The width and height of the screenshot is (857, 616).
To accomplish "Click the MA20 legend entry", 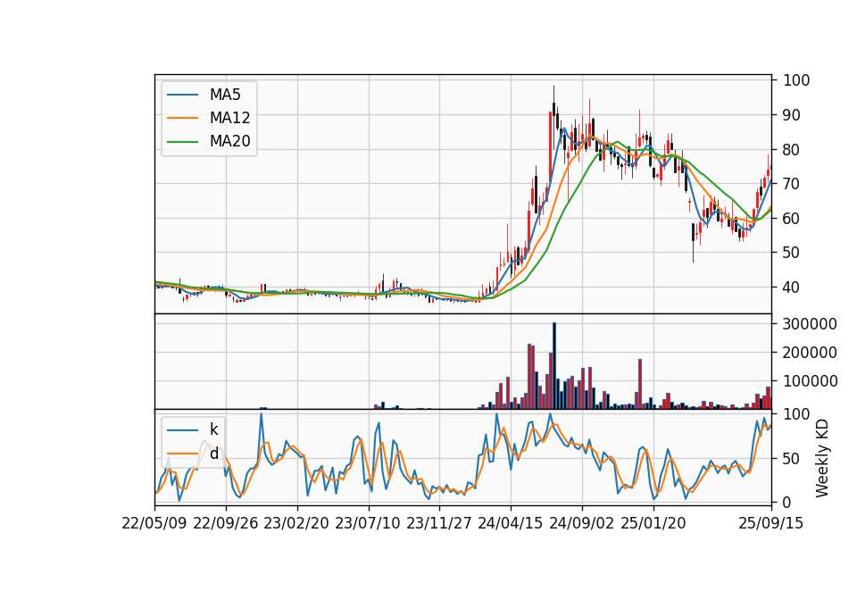I will click(208, 141).
